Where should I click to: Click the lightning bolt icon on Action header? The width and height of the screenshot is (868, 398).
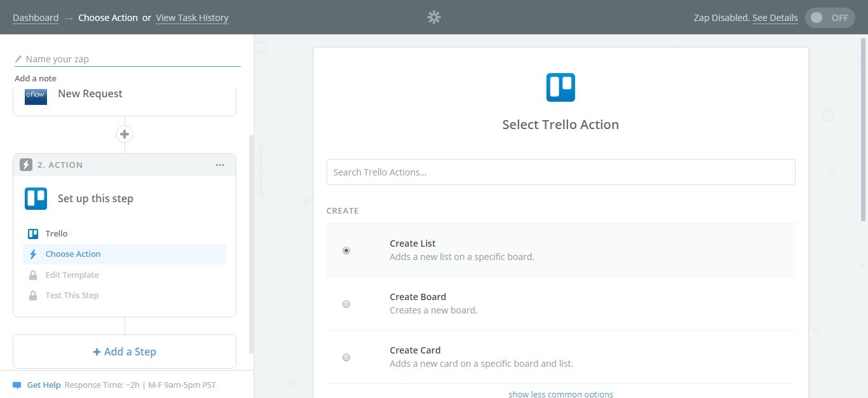coord(26,165)
